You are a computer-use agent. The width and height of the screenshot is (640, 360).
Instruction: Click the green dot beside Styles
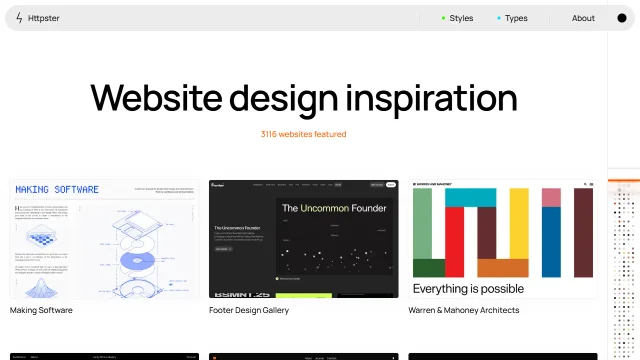[443, 18]
